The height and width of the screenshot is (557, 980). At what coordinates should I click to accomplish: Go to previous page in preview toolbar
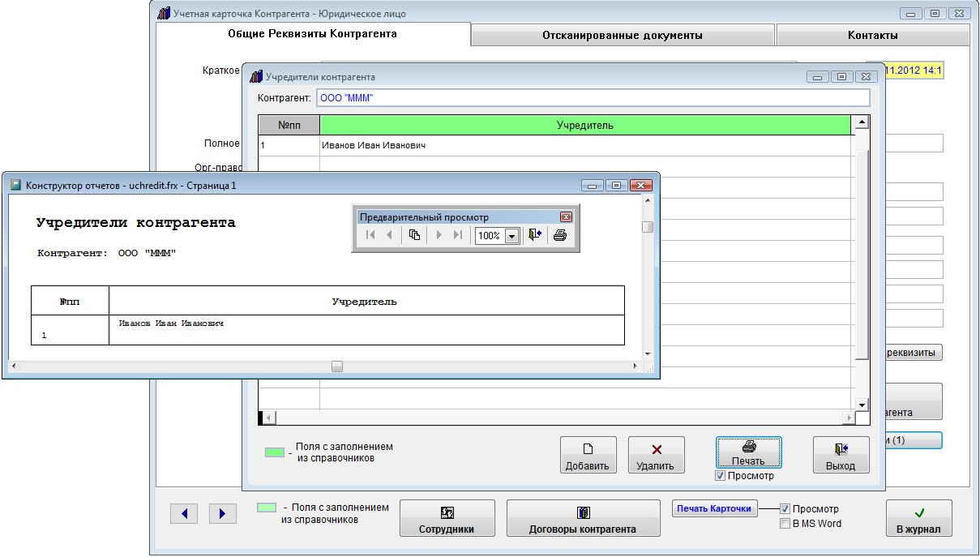tap(389, 235)
